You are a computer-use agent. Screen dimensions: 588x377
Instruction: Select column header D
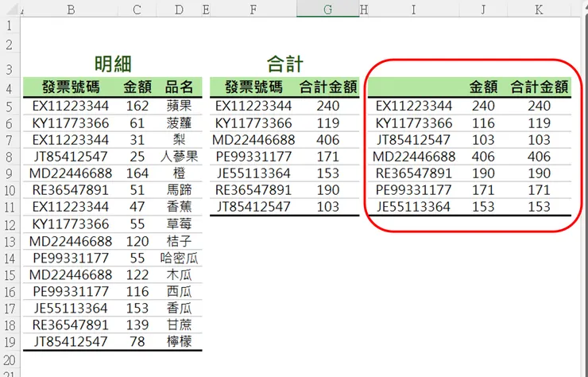coord(179,9)
